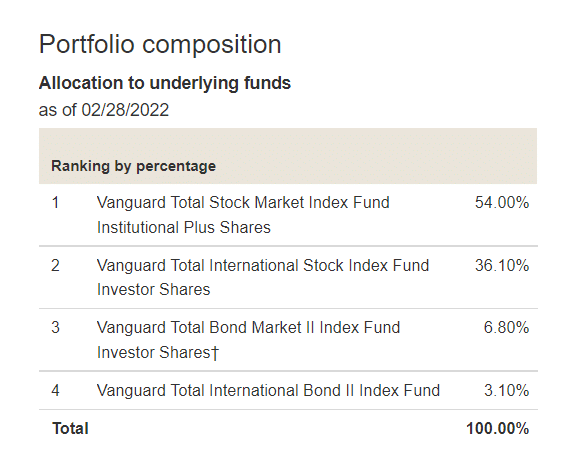The width and height of the screenshot is (573, 461).
Task: Click rank number 3 in the table
Action: 55,328
